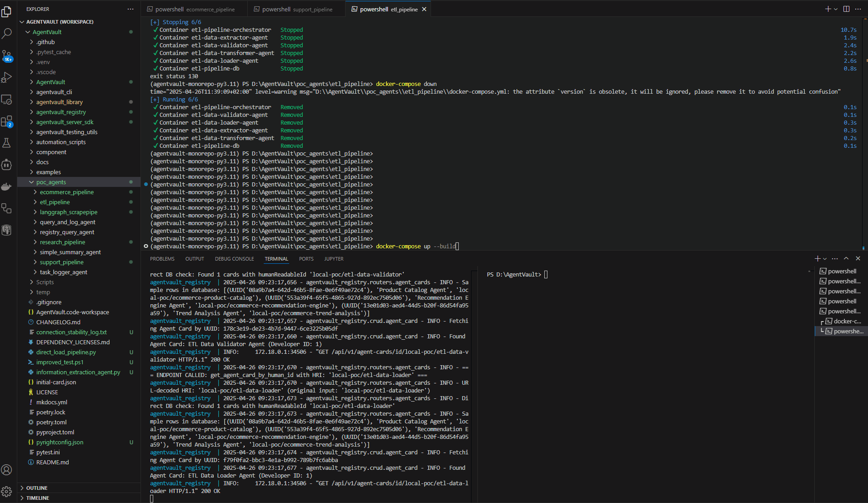The image size is (868, 503).
Task: Expand the OUTLINE section
Action: point(78,488)
